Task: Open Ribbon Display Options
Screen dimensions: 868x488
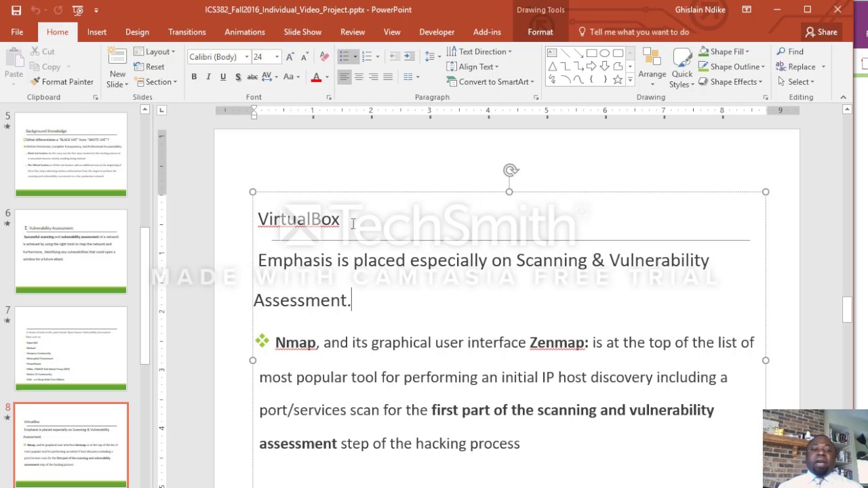Action: tap(747, 10)
